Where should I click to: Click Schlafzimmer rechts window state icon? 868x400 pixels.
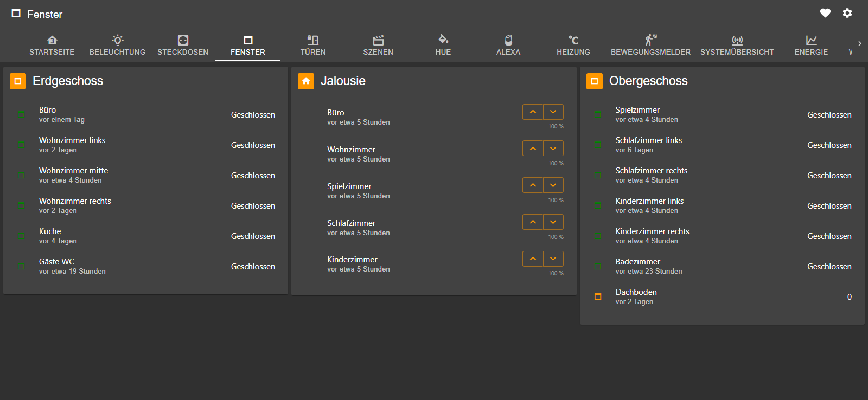tap(598, 176)
